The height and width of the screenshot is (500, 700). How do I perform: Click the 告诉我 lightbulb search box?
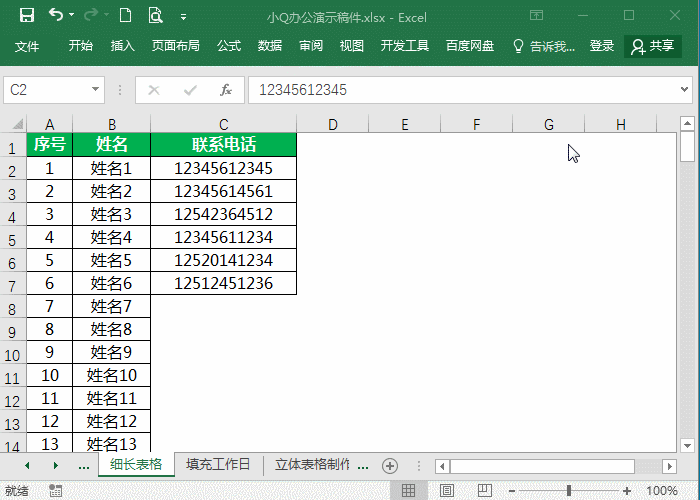(544, 46)
